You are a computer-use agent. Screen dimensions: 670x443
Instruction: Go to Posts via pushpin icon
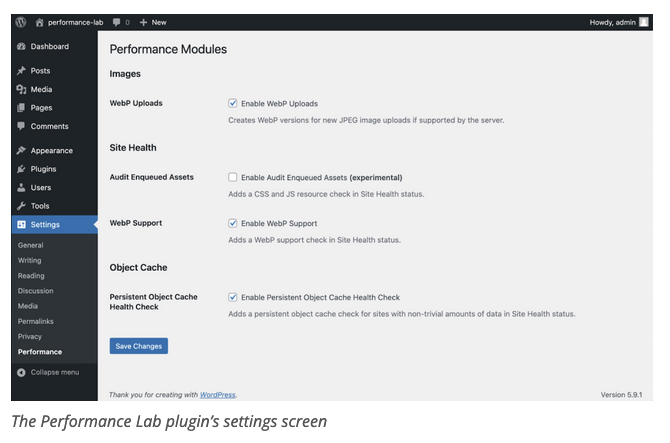coord(21,70)
